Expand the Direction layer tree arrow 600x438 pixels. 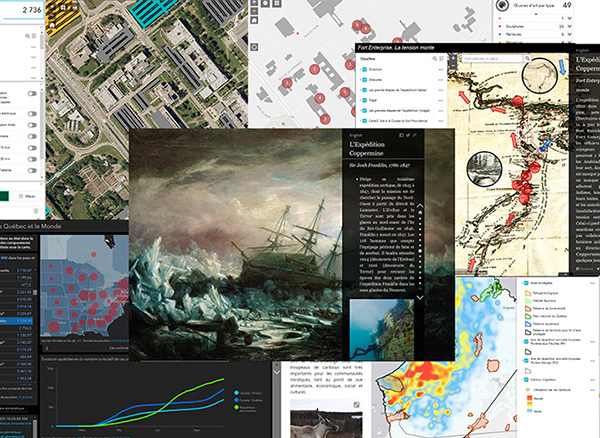click(x=360, y=70)
